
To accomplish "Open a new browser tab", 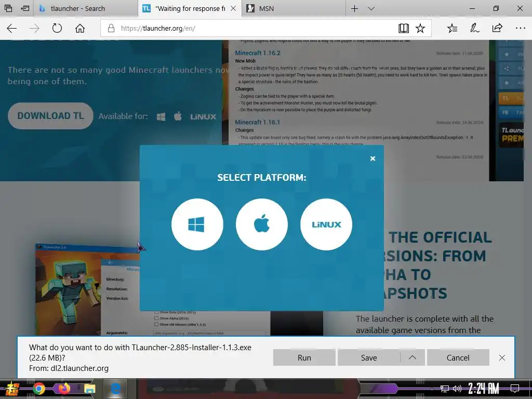I will point(354,8).
